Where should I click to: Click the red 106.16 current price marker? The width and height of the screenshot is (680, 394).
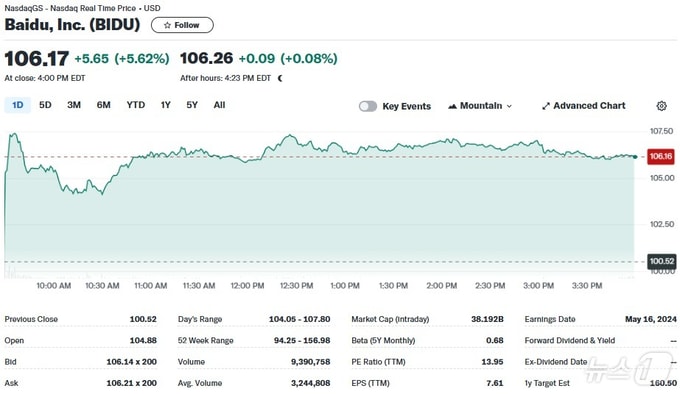pos(661,156)
